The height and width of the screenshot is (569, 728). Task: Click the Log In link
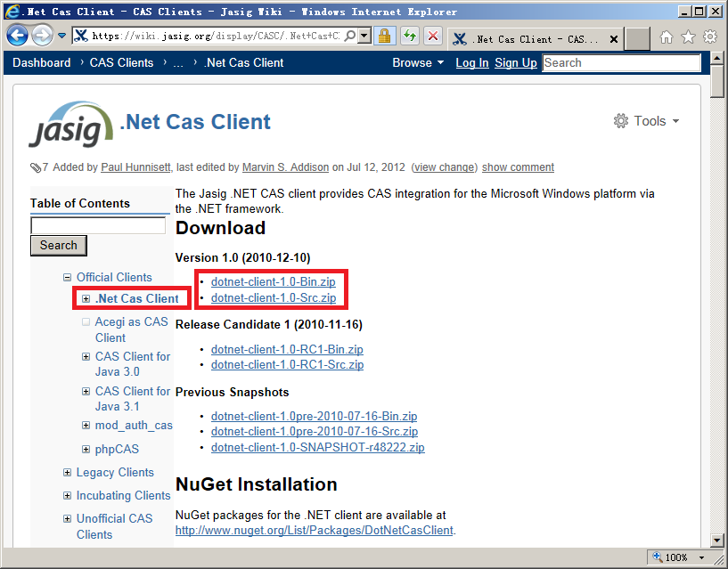coord(471,62)
